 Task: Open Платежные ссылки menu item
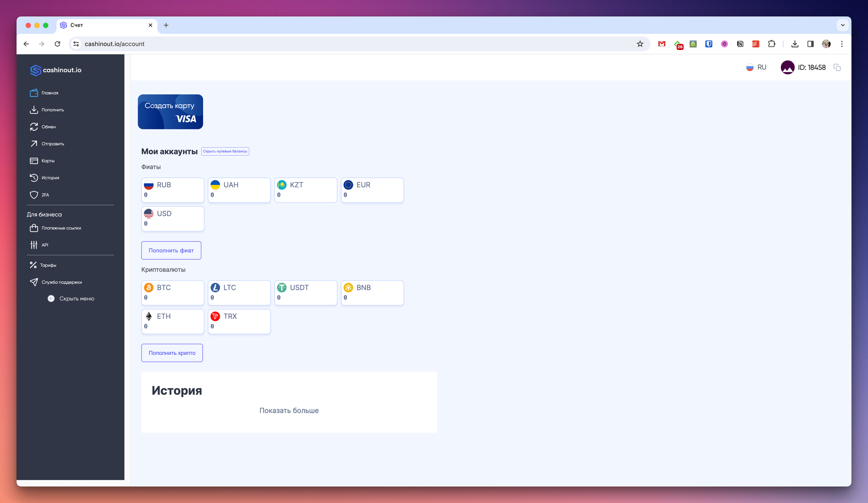[x=61, y=228]
